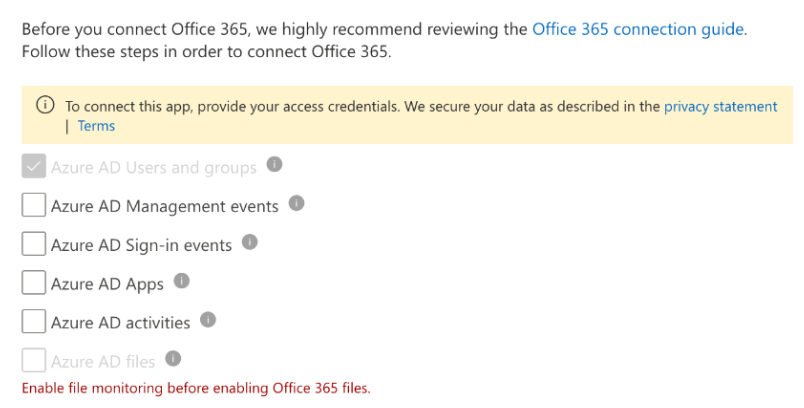
Task: Show info icon details for Azure AD Sign-in events
Action: point(250,242)
